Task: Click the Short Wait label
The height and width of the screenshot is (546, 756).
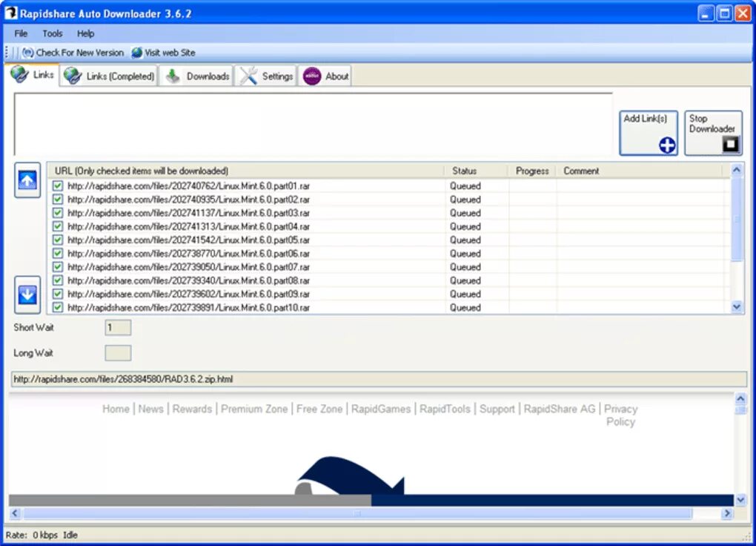Action: pos(34,327)
